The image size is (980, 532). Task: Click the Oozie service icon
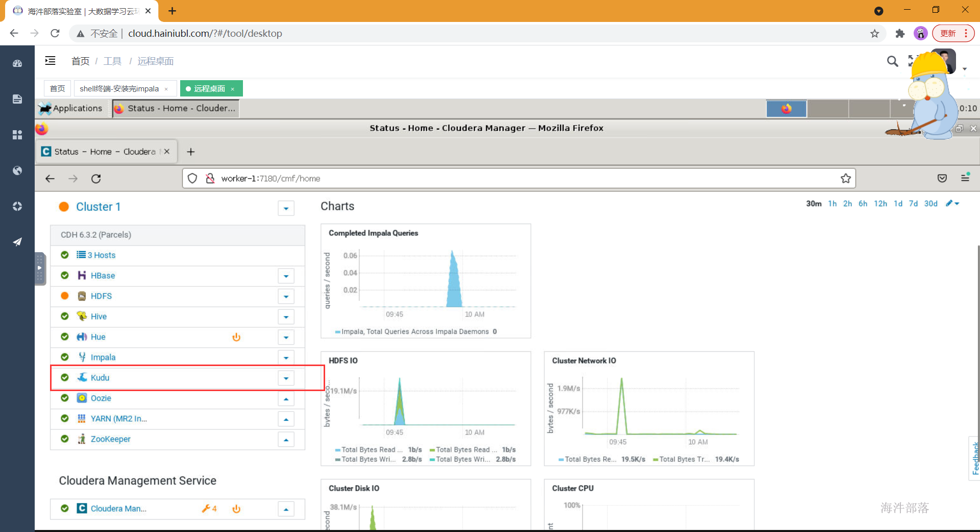click(x=82, y=398)
